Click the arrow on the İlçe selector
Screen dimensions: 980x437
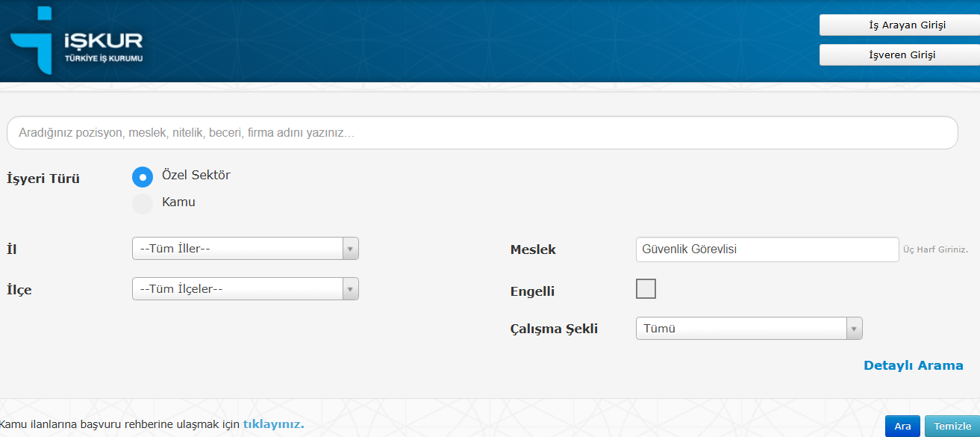click(350, 289)
